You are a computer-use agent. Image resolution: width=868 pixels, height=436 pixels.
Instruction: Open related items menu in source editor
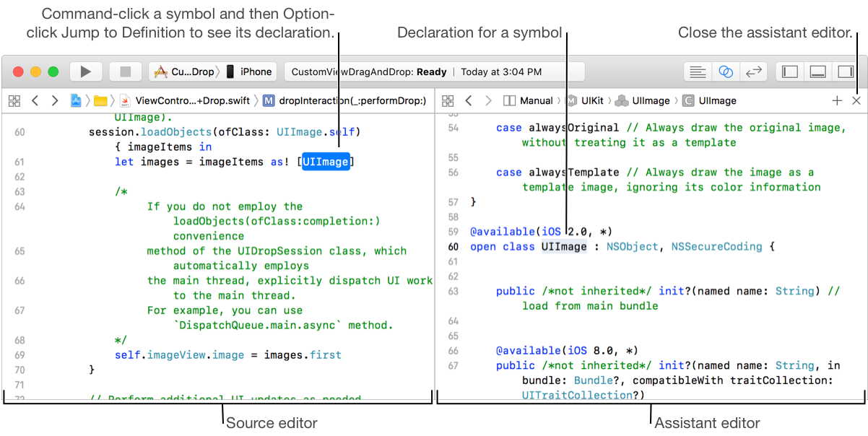click(14, 100)
